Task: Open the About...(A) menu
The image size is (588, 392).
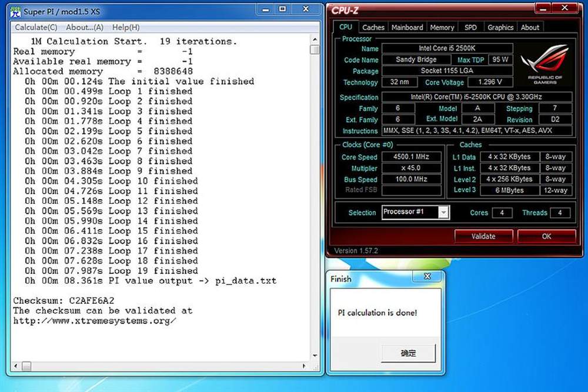Action: [x=85, y=28]
